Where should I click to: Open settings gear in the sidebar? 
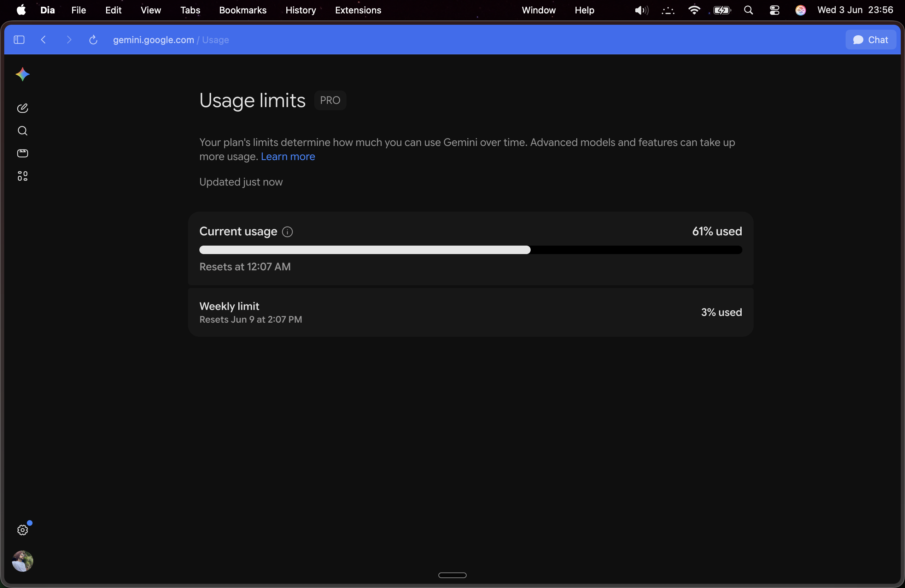pos(22,530)
